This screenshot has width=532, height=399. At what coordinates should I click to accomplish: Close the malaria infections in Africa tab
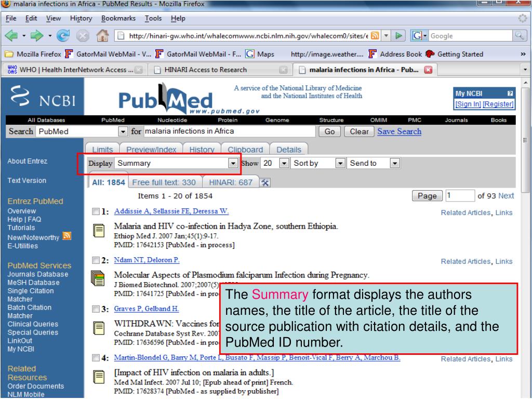click(429, 70)
